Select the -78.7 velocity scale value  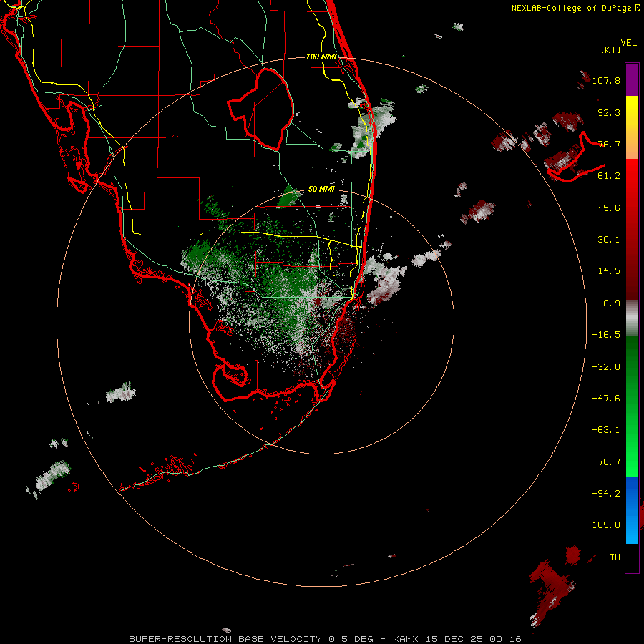(x=606, y=462)
